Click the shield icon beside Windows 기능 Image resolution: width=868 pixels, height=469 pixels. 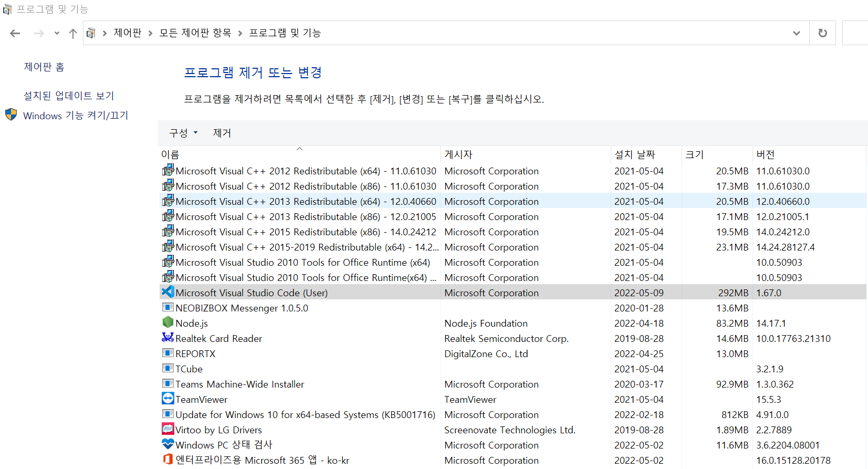click(x=11, y=114)
